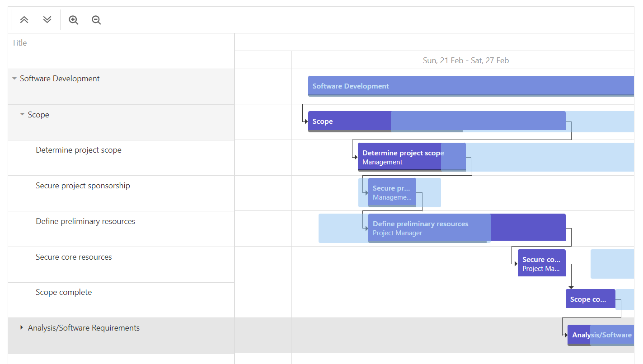Zoom in on the Gantt chart
Screen dimensions: 643x364
pos(73,20)
